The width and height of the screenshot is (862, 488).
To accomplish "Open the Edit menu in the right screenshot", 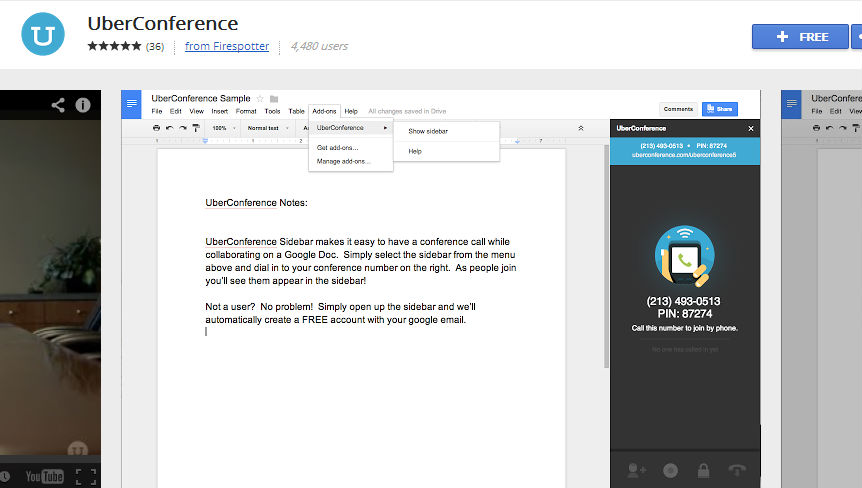I will 836,111.
